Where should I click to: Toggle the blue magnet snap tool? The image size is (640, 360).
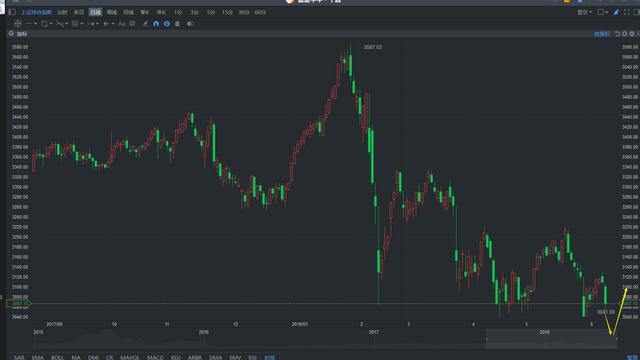[x=156, y=24]
